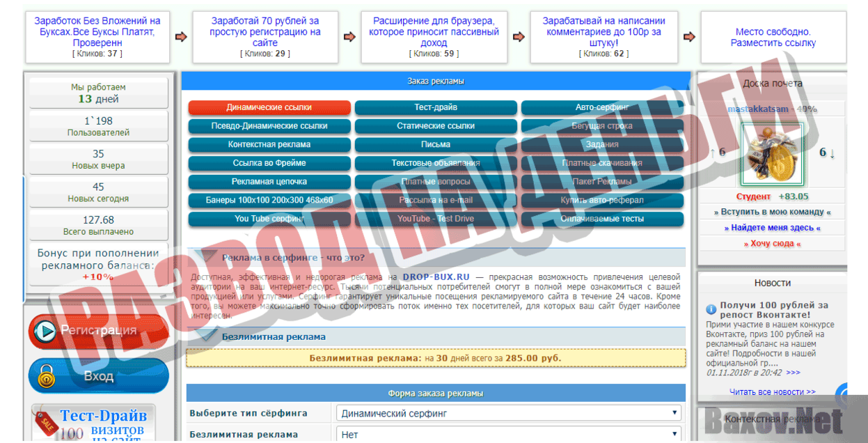868x443 pixels.
Task: Open the Текстовые объявления tab
Action: click(436, 163)
